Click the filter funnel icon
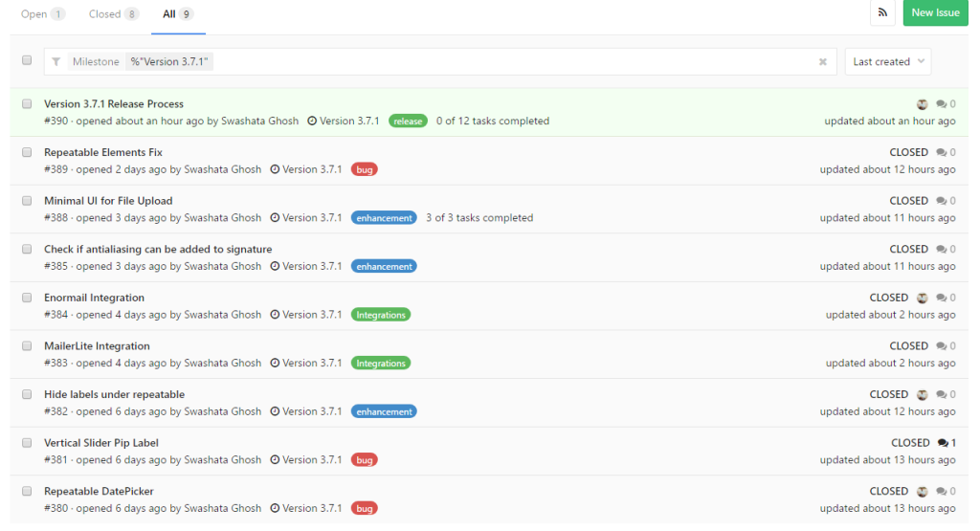980x531 pixels. tap(56, 62)
